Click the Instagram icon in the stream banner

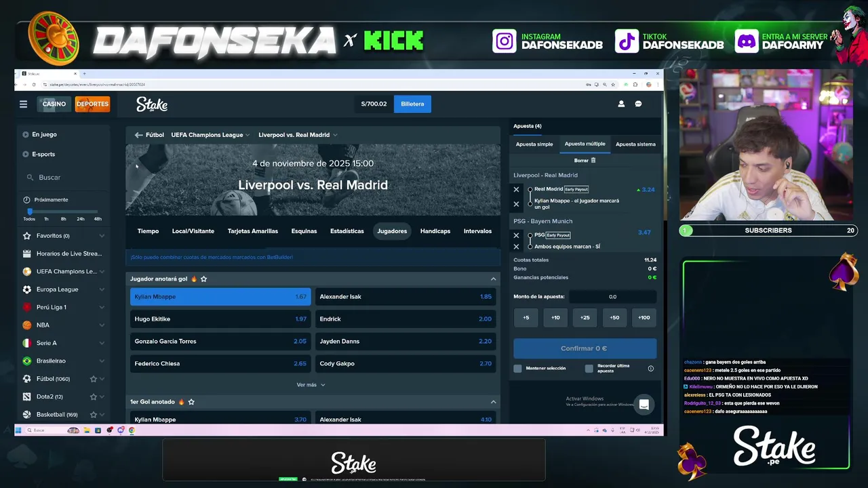pyautogui.click(x=505, y=41)
